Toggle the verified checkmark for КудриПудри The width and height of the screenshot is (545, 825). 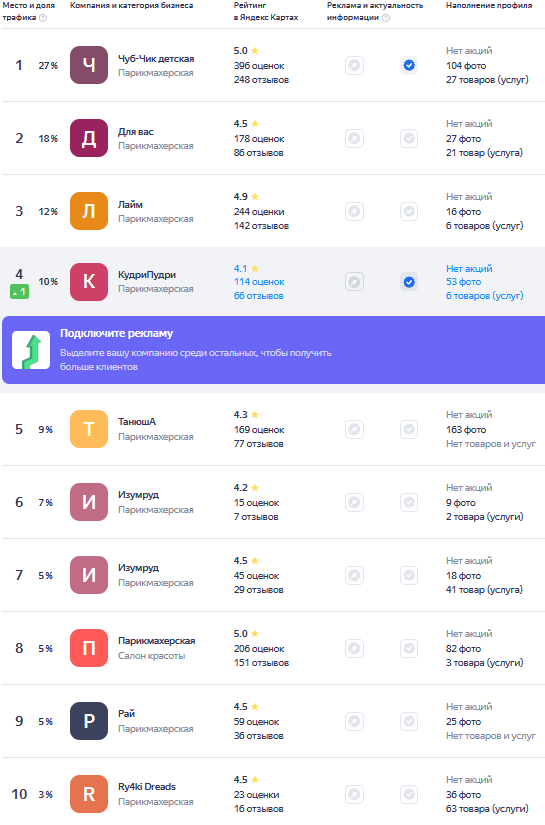pyautogui.click(x=409, y=282)
